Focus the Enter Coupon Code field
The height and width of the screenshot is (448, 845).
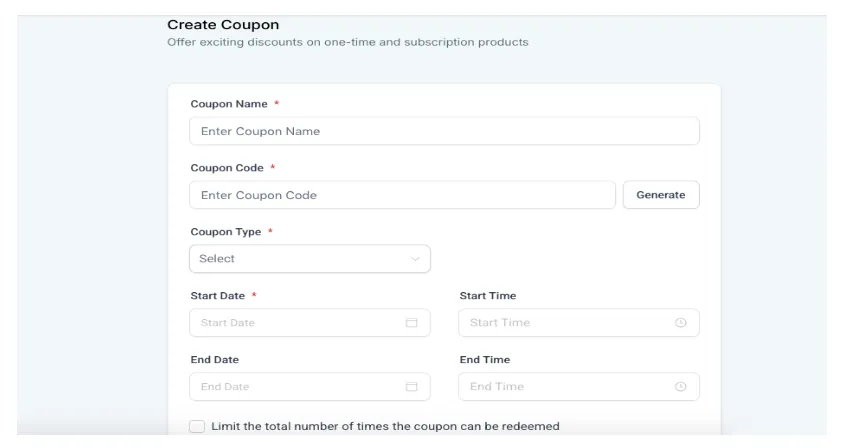tap(403, 195)
